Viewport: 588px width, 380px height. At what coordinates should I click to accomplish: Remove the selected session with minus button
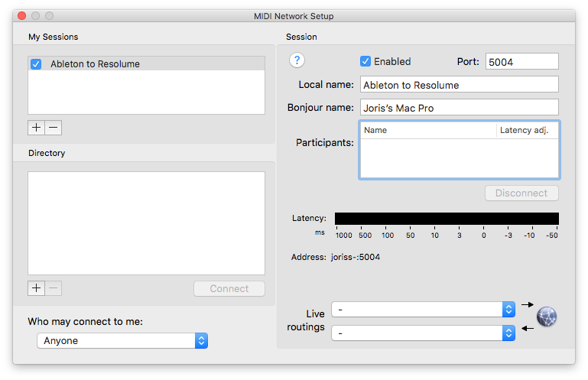click(54, 128)
